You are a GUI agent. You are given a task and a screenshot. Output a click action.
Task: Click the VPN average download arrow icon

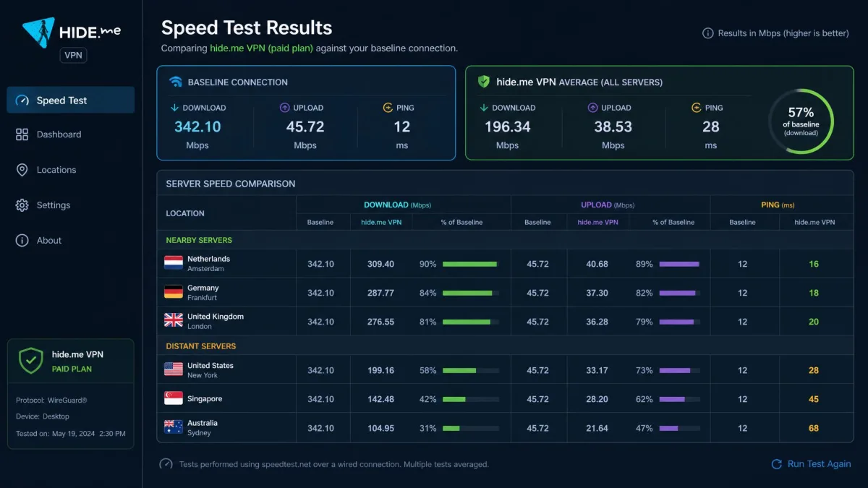[483, 108]
